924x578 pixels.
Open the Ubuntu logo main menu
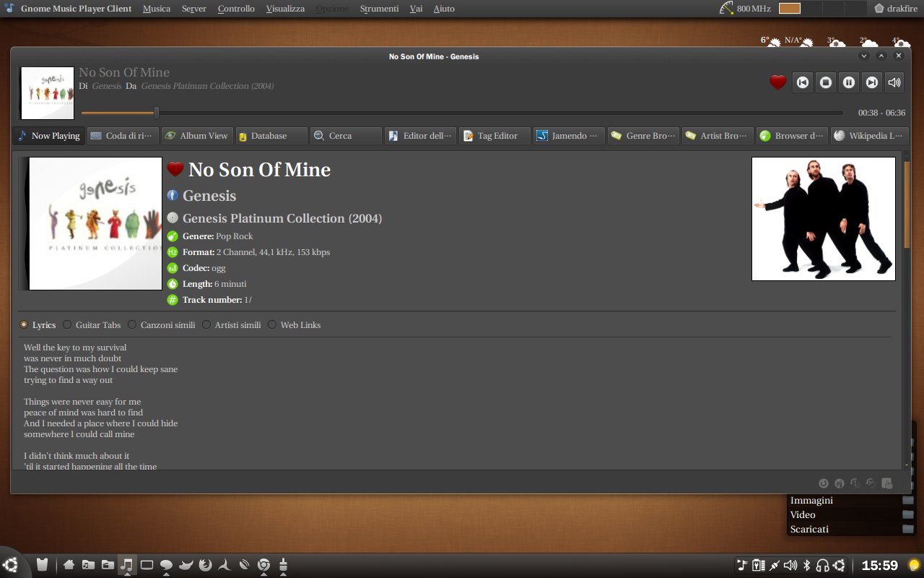click(x=10, y=565)
